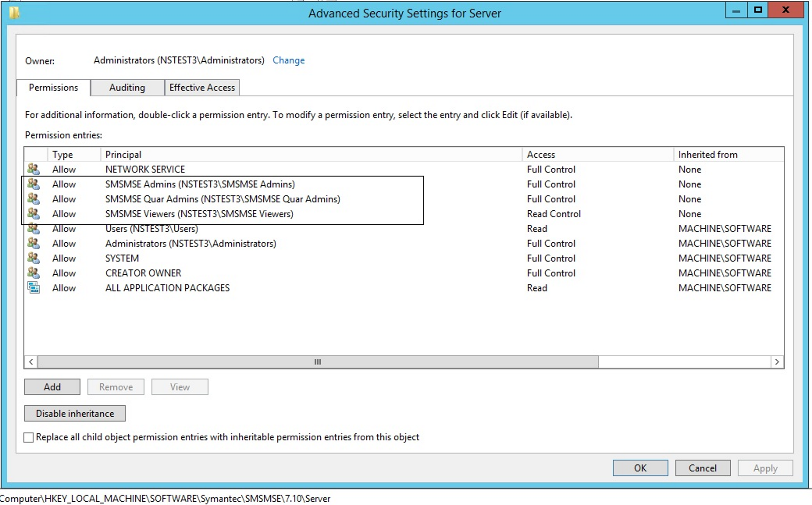Click the Change owner link
Viewport: 812px width, 505px height.
point(289,60)
